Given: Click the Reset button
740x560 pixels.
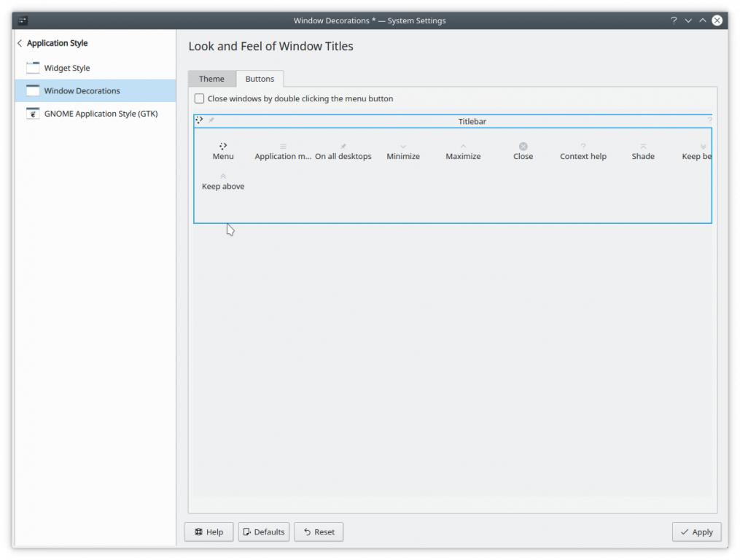Looking at the screenshot, I should coord(319,532).
